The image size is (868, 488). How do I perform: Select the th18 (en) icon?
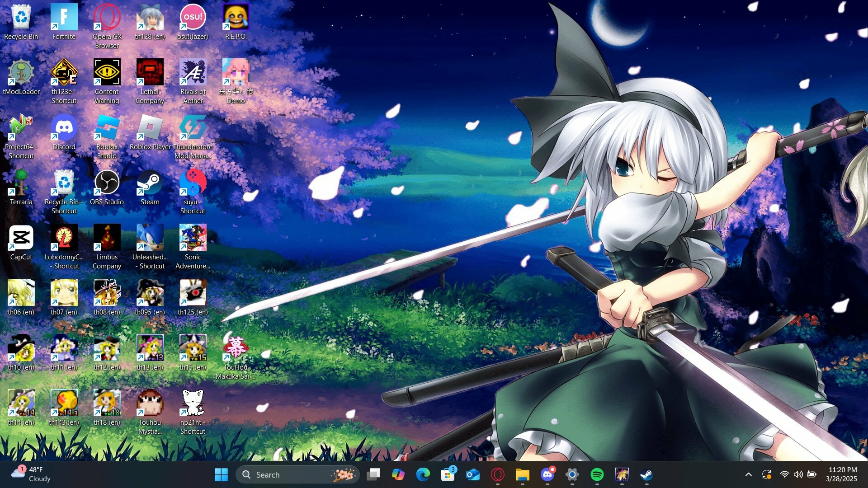pos(107,408)
